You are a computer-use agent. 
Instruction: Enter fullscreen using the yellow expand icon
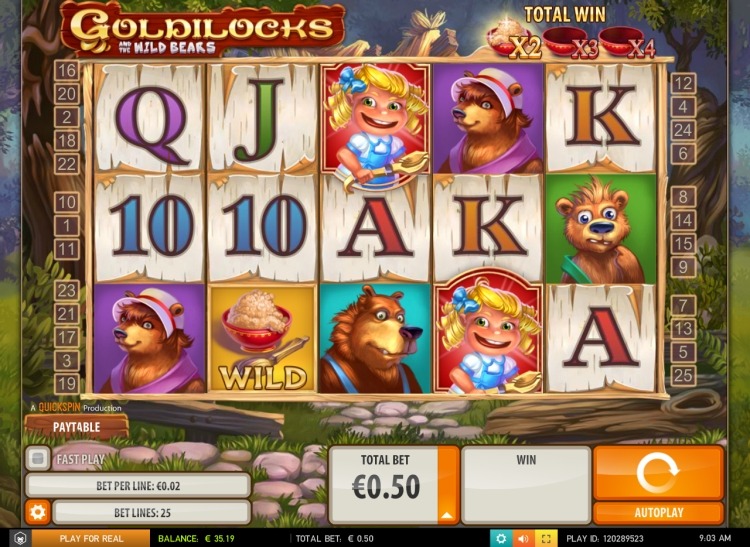[x=546, y=538]
